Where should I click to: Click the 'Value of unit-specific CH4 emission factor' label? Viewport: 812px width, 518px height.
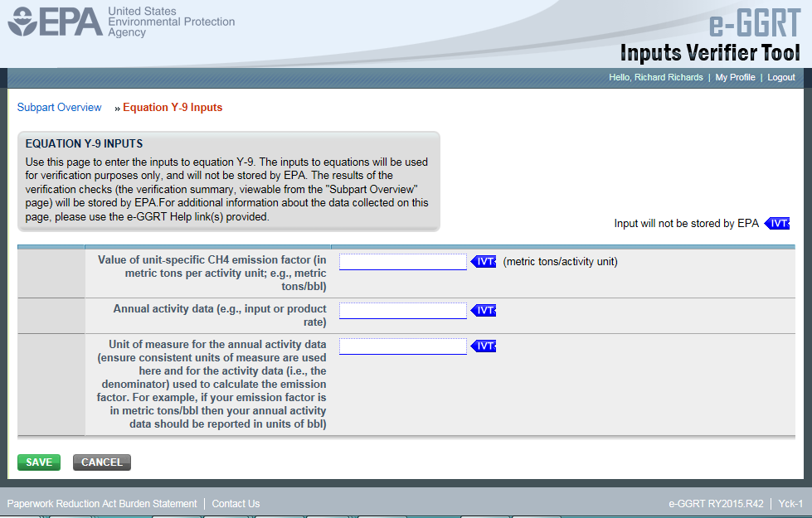pyautogui.click(x=212, y=273)
